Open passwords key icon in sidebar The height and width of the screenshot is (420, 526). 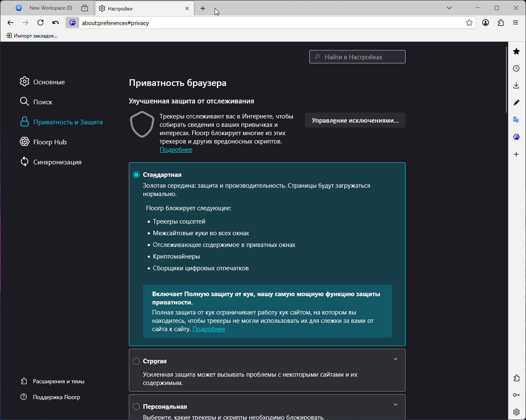pos(516,395)
